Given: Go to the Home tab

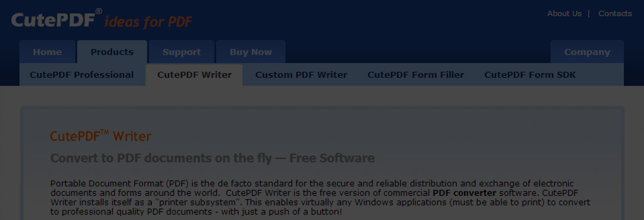Looking at the screenshot, I should (47, 52).
